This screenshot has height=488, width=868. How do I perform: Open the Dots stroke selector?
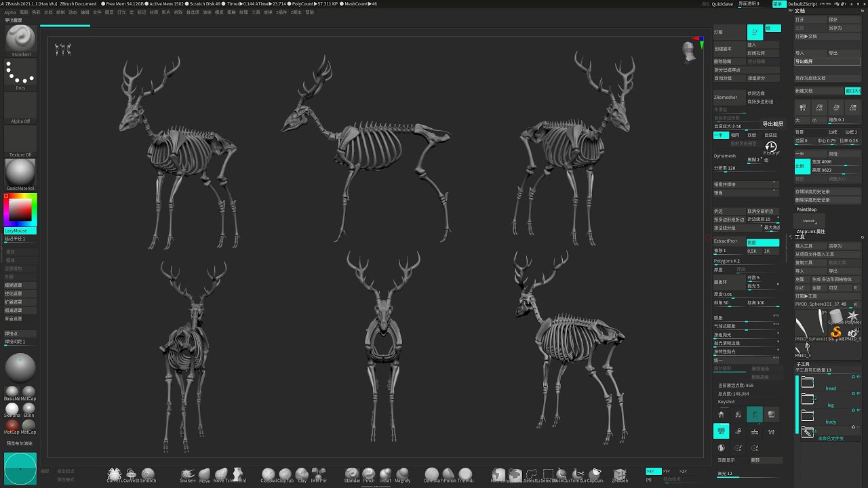coord(20,75)
